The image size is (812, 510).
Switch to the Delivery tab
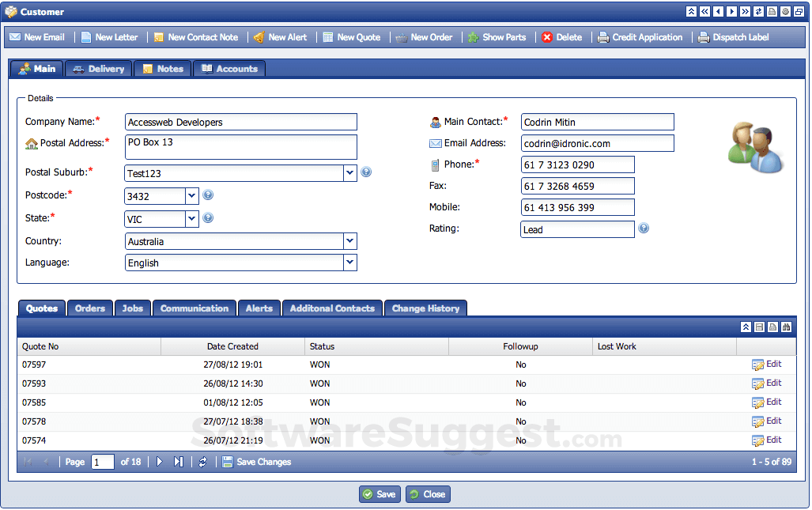(99, 69)
